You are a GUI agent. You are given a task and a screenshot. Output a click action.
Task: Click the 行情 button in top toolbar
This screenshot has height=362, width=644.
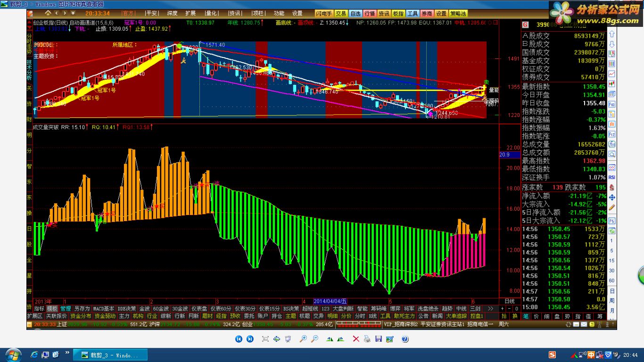coord(370,13)
